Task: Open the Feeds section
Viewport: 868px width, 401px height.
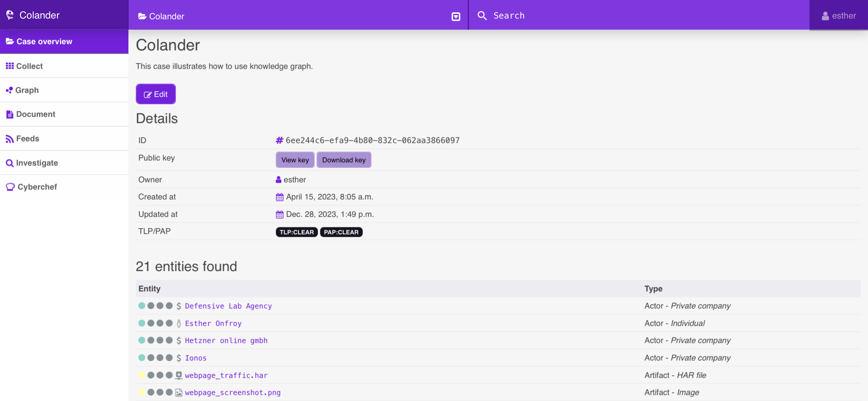Action: [x=64, y=139]
